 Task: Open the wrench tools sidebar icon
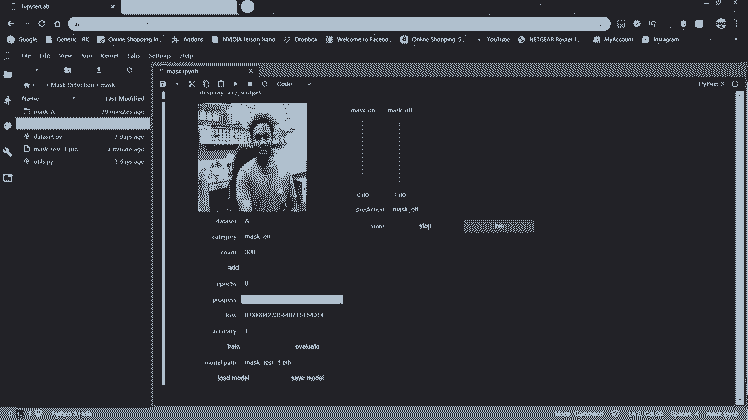pos(8,152)
